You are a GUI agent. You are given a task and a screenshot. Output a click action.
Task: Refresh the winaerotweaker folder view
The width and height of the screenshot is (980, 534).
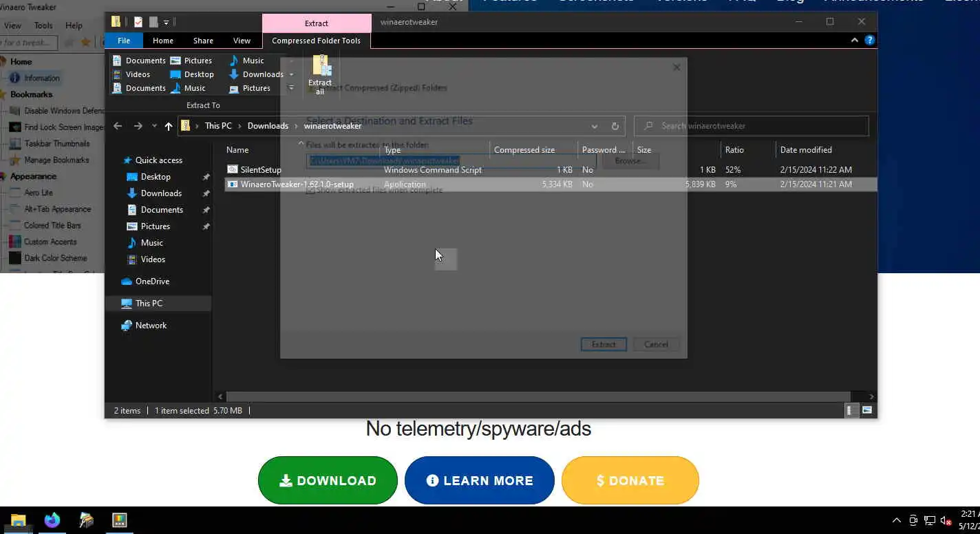[615, 126]
